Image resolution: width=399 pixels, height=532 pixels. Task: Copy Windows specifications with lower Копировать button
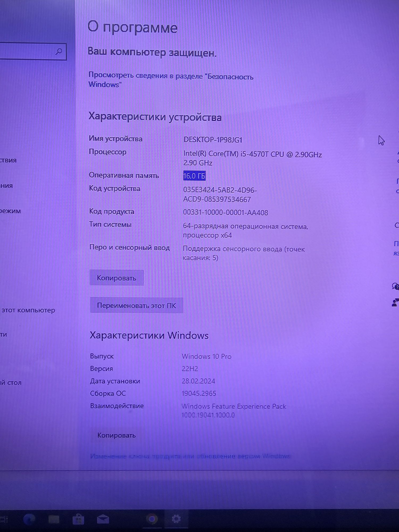117,435
